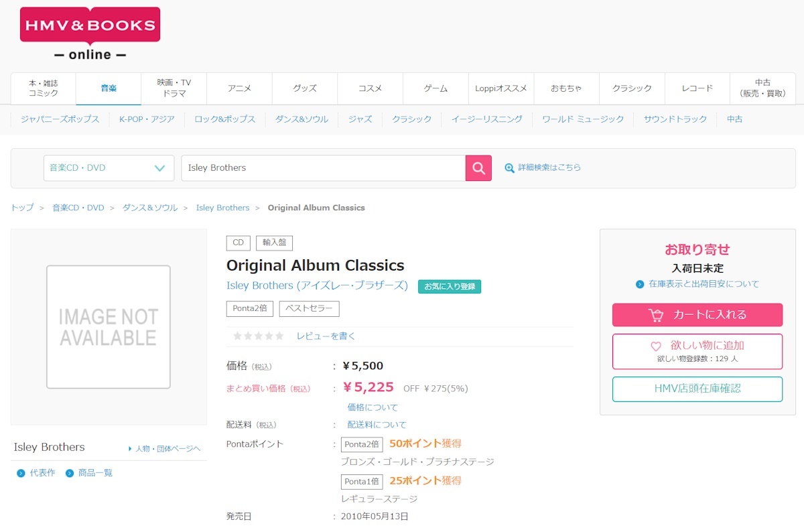Click the arrow icon beside 商品一覧
Screen dimensions: 804x532
pyautogui.click(x=70, y=474)
